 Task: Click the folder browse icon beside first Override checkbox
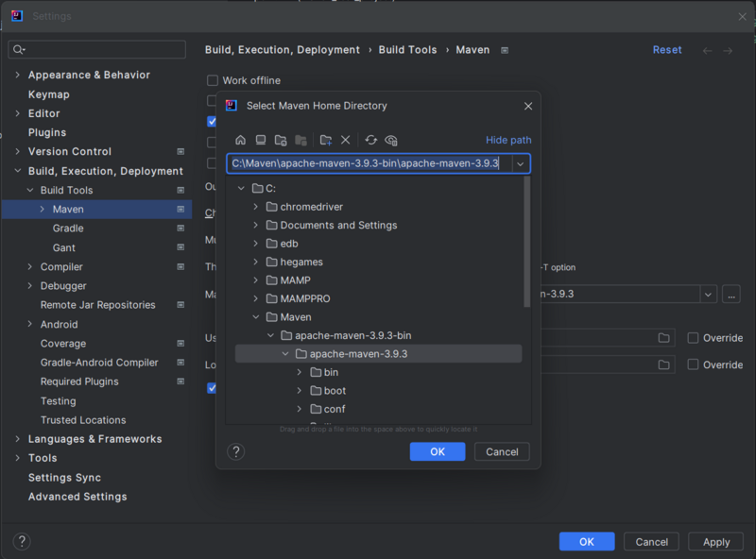pyautogui.click(x=664, y=338)
